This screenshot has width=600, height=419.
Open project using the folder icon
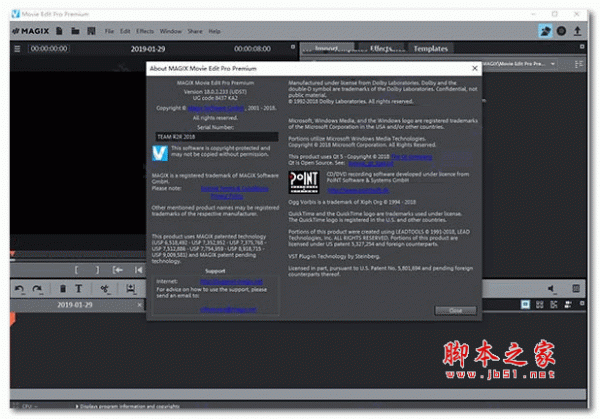pyautogui.click(x=75, y=31)
